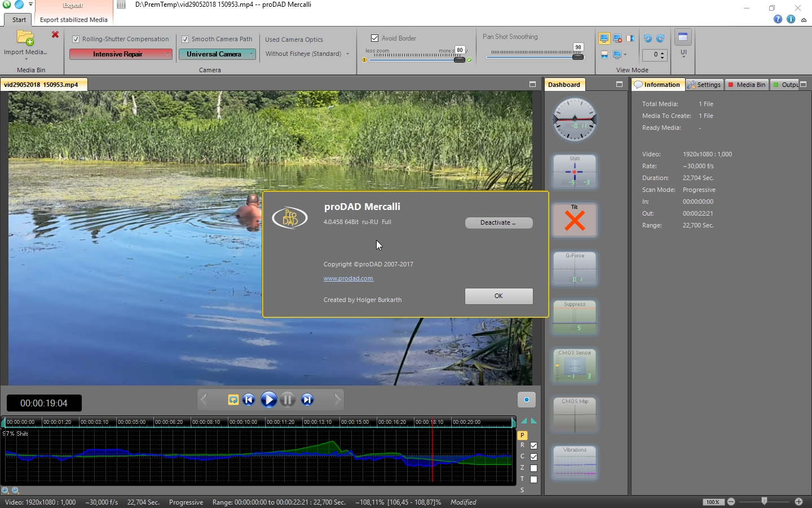Click the split-screen comparison view icon

(x=630, y=38)
